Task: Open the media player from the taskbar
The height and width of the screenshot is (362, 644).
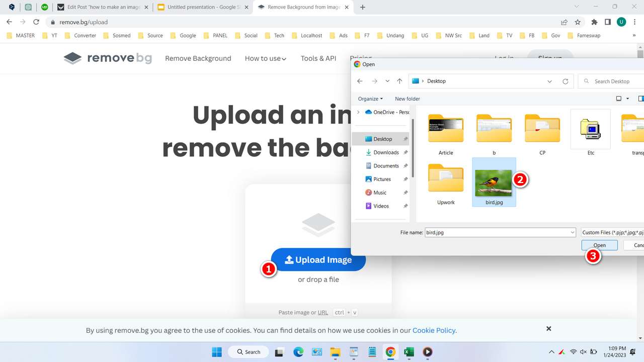Action: tap(427, 352)
